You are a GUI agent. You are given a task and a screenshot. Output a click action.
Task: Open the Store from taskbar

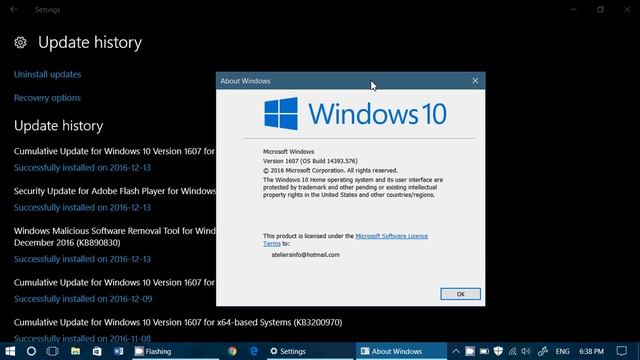point(97,351)
